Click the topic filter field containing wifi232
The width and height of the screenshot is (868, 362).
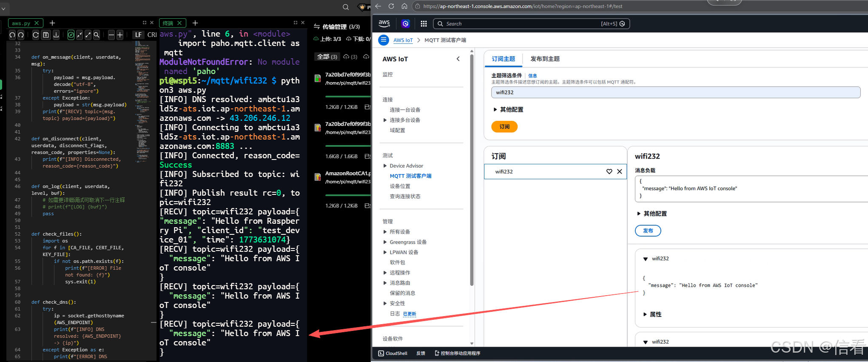click(675, 92)
